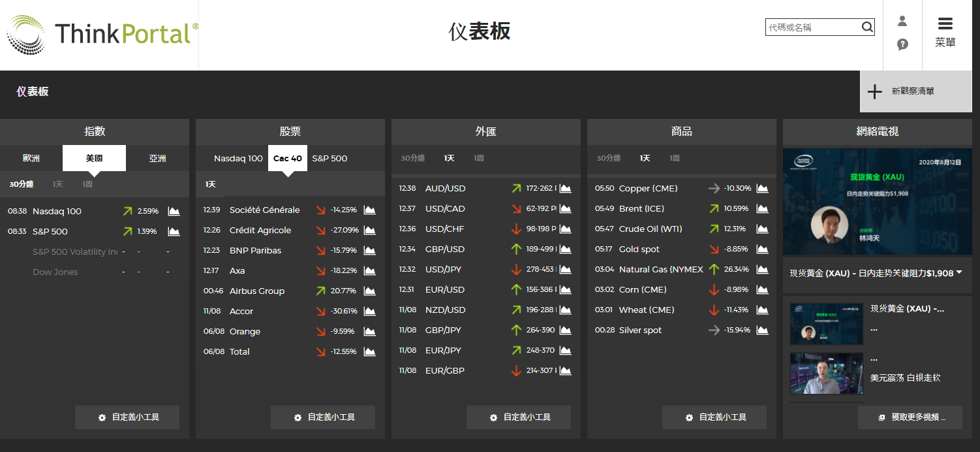Switch indices to 亞洲 tab
Viewport: 980px width, 452px height.
157,158
